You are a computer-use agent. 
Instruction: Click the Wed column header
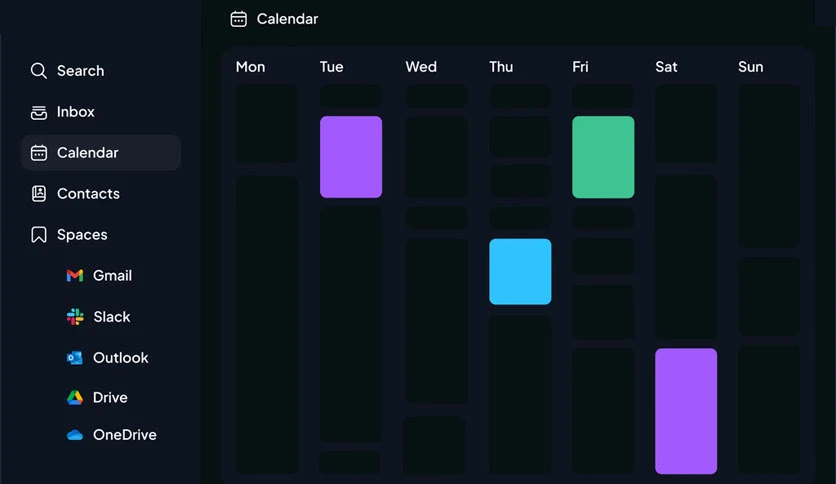tap(421, 67)
